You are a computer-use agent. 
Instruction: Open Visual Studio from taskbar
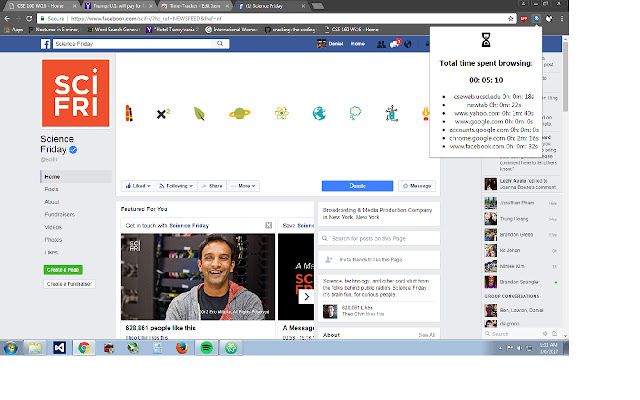[x=60, y=348]
